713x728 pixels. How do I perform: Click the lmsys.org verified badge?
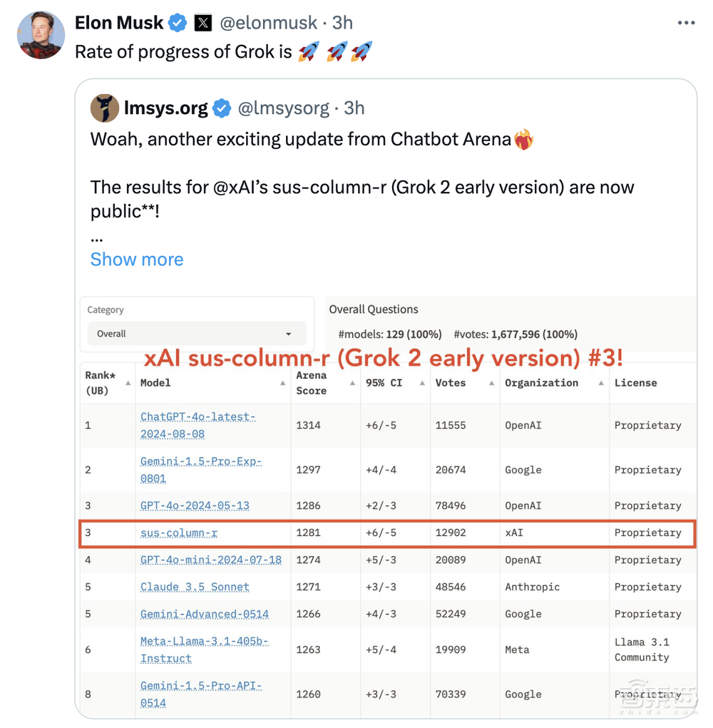222,108
